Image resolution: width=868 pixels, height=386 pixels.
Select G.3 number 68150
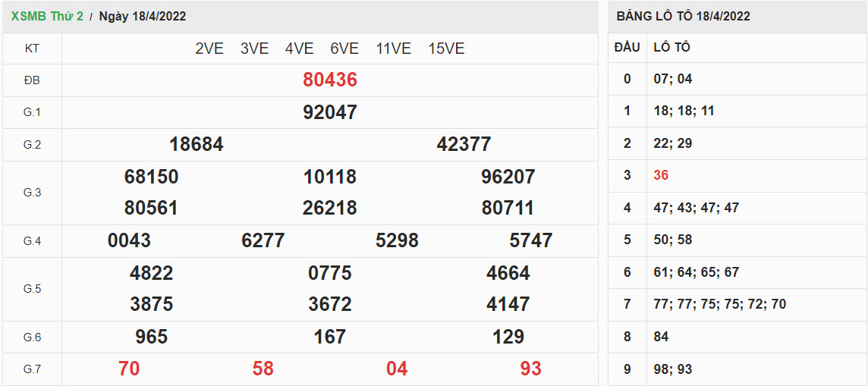pyautogui.click(x=151, y=177)
